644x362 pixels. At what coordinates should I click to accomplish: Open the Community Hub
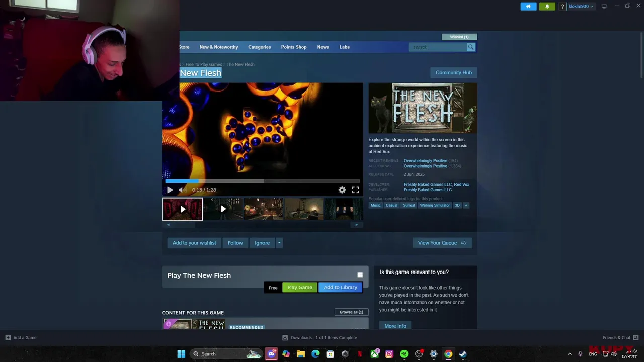tap(454, 73)
